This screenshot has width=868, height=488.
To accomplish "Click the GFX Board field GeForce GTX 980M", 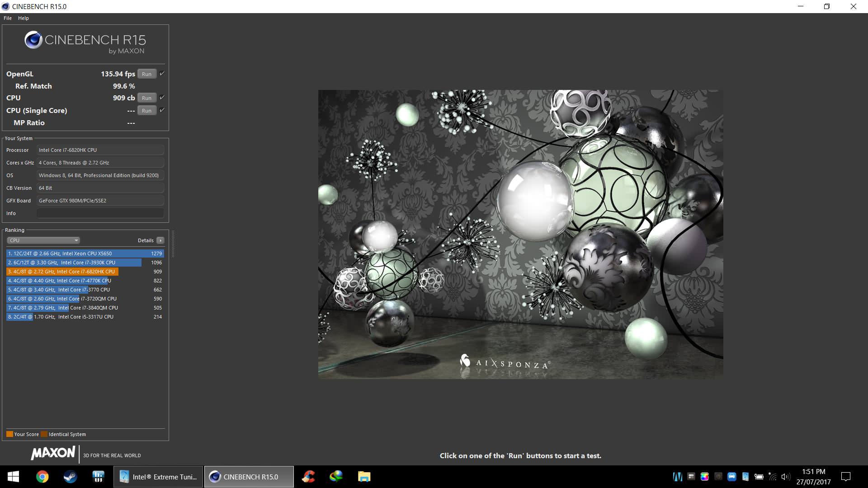I will coord(100,201).
